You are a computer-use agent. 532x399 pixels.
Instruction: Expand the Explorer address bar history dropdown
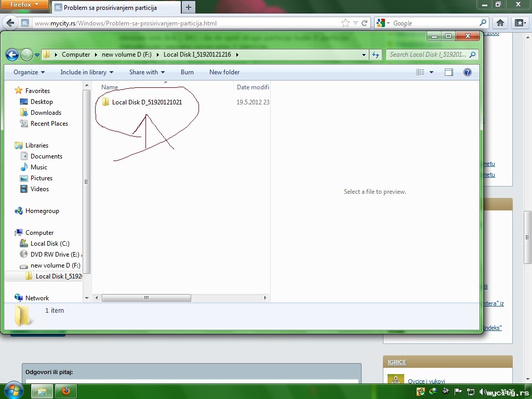(364, 55)
